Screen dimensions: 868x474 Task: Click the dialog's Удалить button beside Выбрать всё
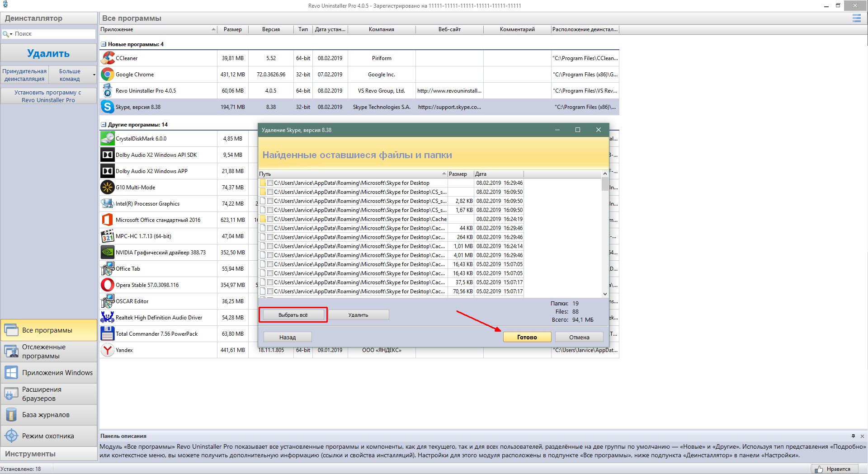(x=358, y=315)
